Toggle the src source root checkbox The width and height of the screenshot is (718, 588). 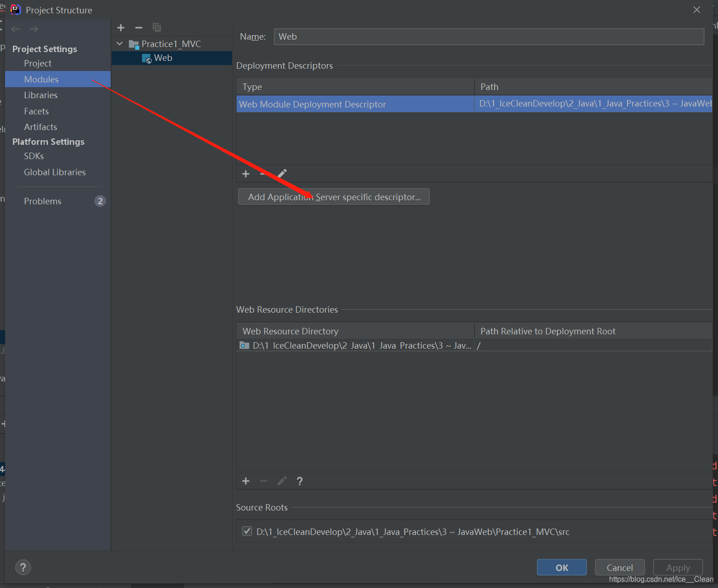247,531
